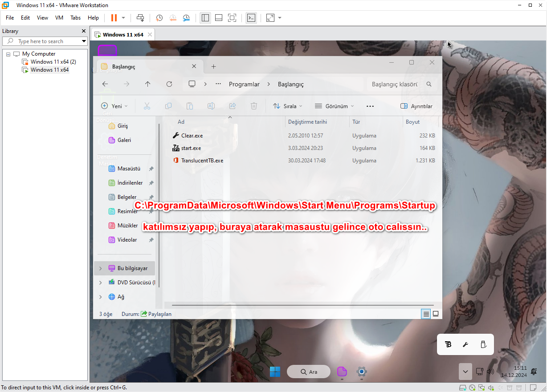Collapse the hidden tray icons chevron
Screen dimensions: 547x392
pos(465,372)
